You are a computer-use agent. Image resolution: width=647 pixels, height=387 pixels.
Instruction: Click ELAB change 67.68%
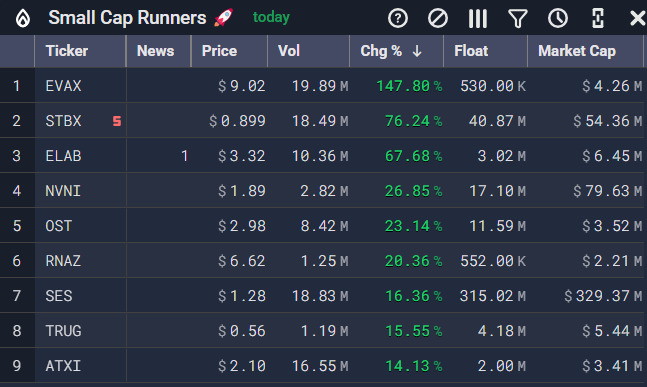tap(413, 156)
